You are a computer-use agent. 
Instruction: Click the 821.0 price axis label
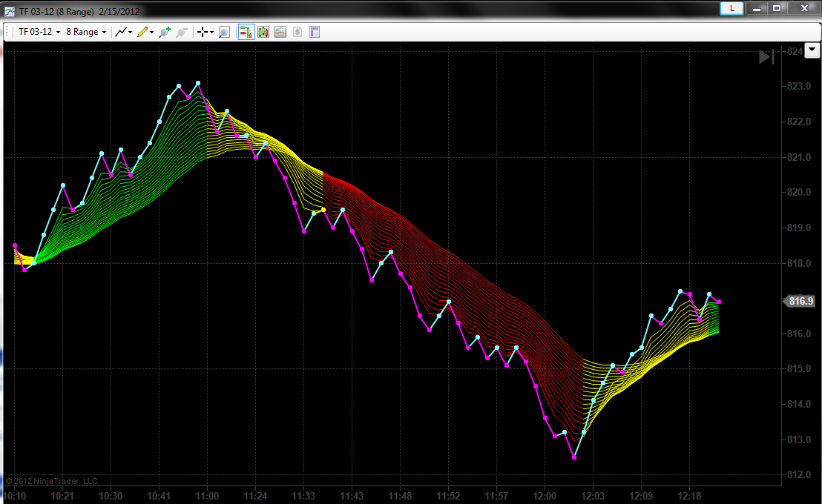(799, 157)
